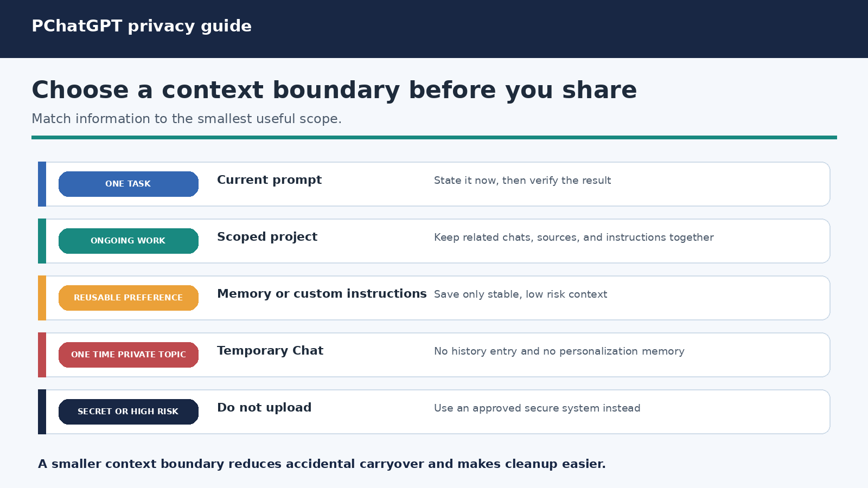Image resolution: width=868 pixels, height=488 pixels.
Task: Select 'Memory or custom instructions' heading
Action: coord(322,294)
